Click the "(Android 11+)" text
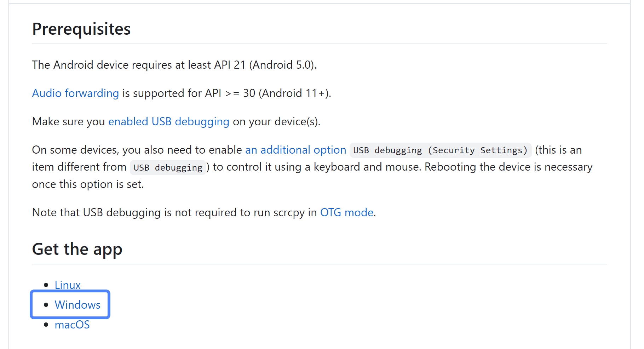Viewport: 644px width, 349px height. click(294, 93)
